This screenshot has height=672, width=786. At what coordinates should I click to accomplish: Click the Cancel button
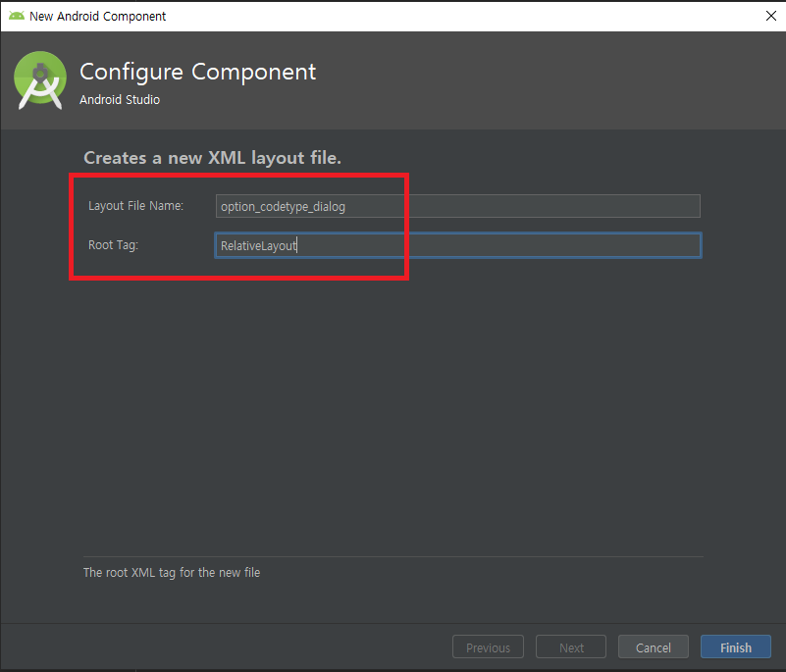[654, 646]
